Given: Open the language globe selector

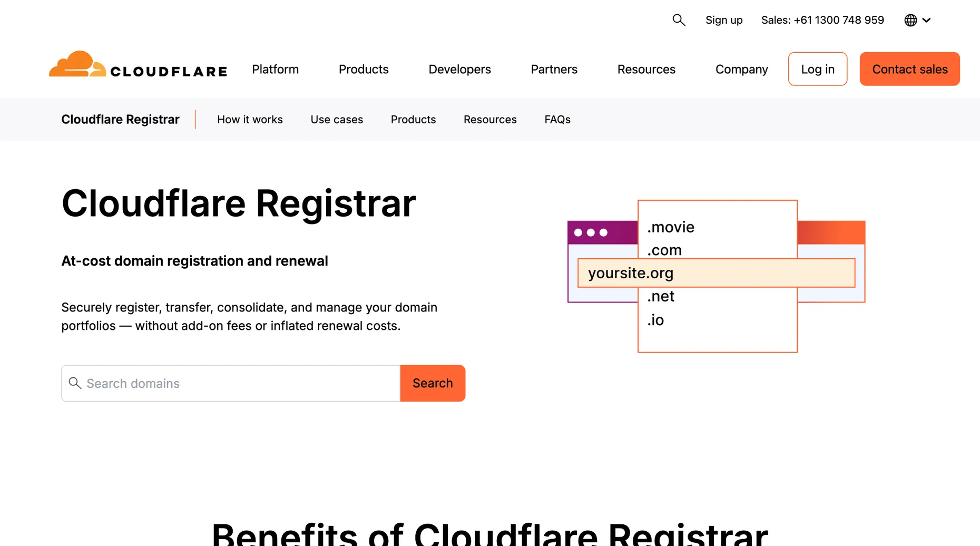Looking at the screenshot, I should pos(917,20).
